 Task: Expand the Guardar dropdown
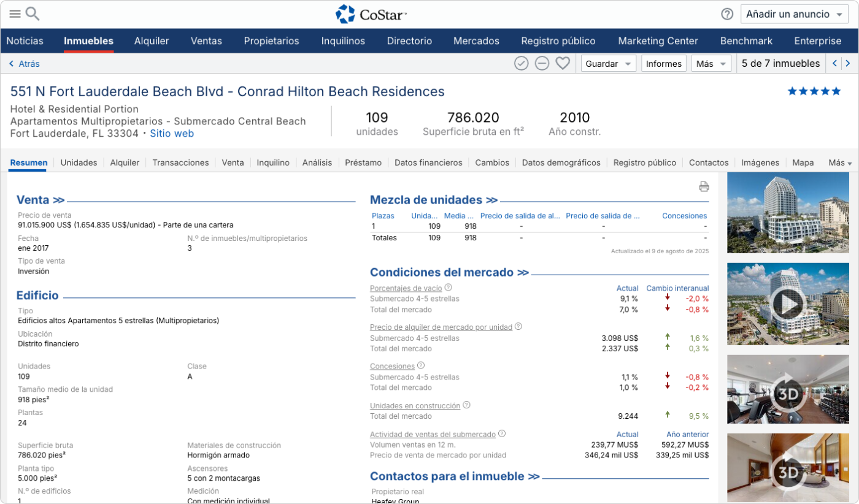pos(608,63)
